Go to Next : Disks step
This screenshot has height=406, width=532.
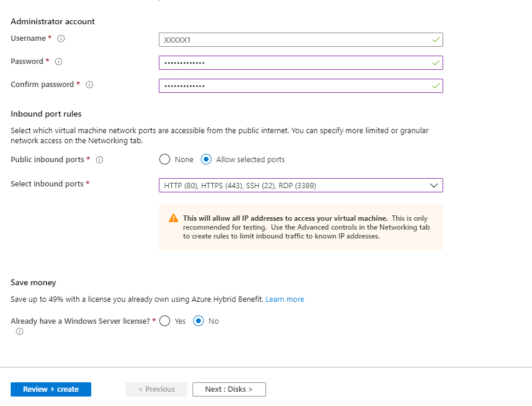pyautogui.click(x=229, y=389)
